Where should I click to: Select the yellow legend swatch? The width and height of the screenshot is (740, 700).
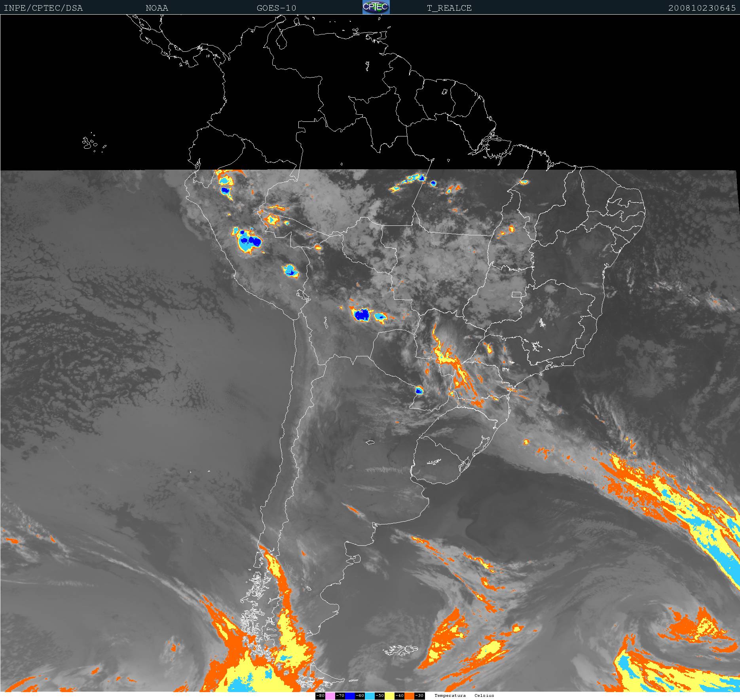tap(389, 696)
